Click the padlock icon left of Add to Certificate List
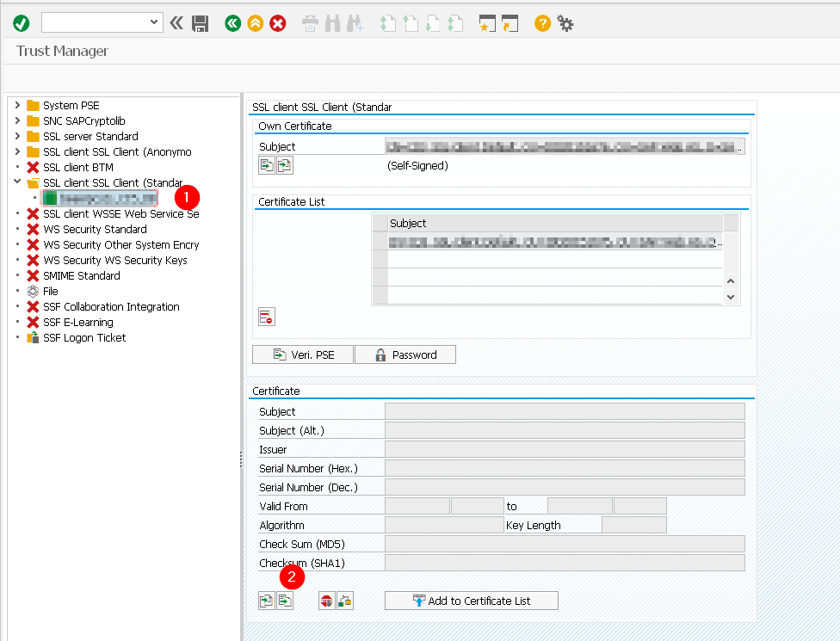The width and height of the screenshot is (840, 641). 345,601
